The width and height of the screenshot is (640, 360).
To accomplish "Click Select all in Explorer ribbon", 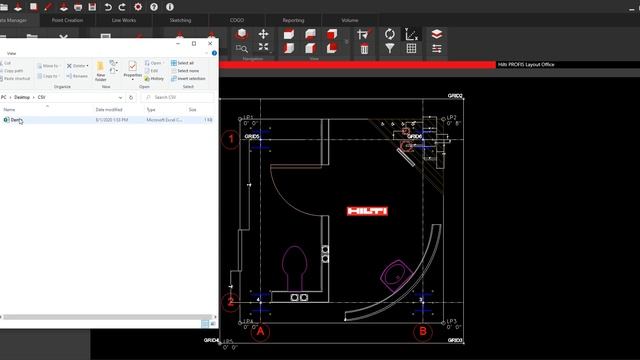I will point(182,63).
